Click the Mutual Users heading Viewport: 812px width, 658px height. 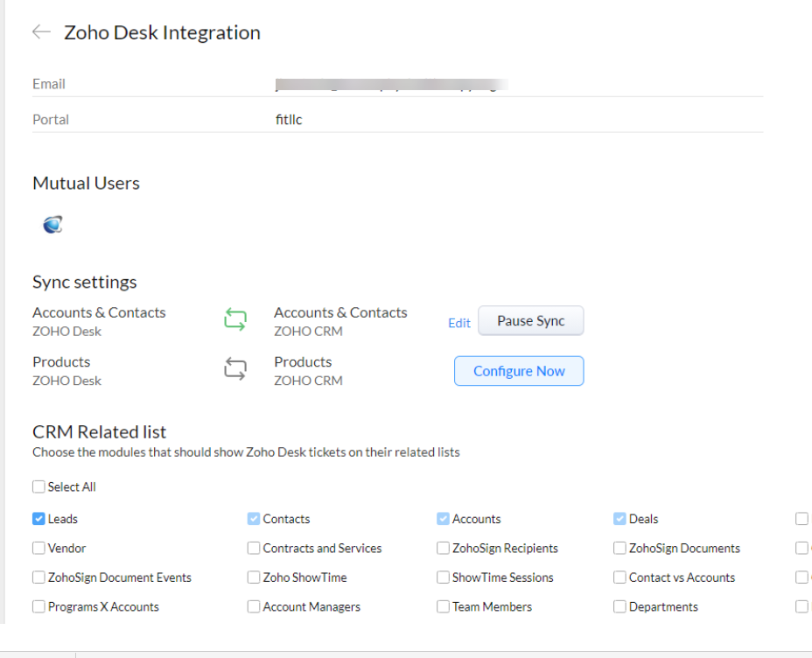pyautogui.click(x=86, y=183)
